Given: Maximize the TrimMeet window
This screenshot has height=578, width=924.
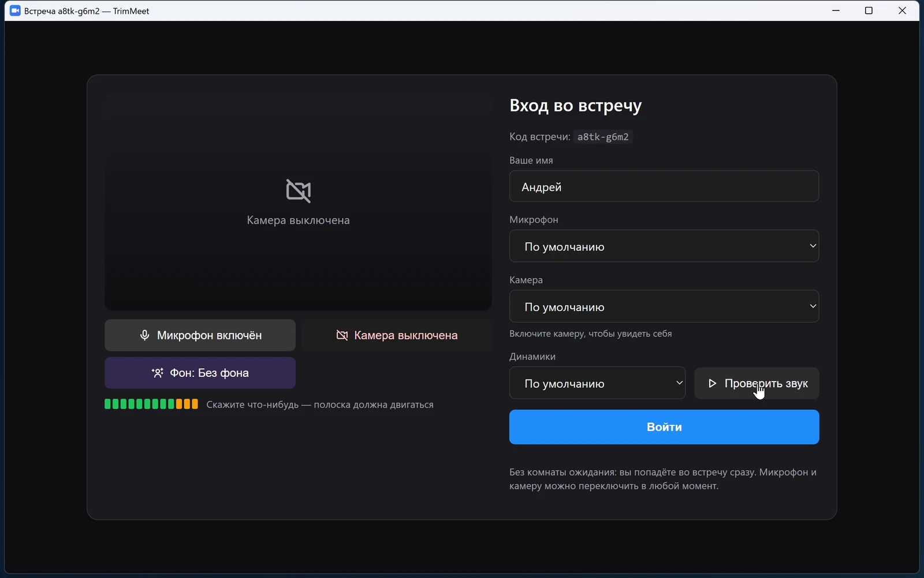Looking at the screenshot, I should pos(869,11).
